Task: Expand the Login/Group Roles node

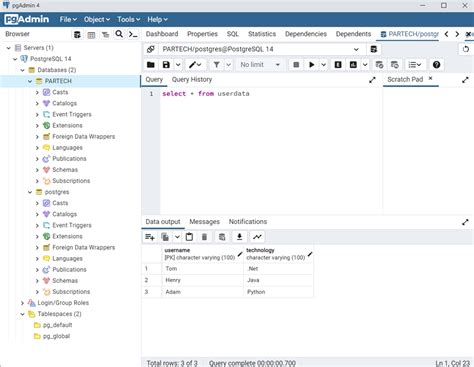Action: point(22,303)
